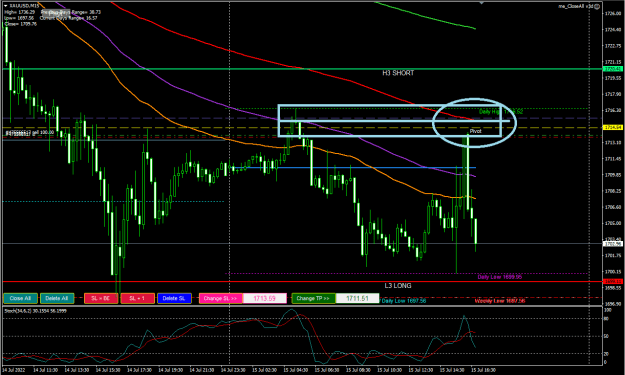Screen dimensions: 625x375
Task: Select the magenta Daily Low 1699.95 label
Action: pyautogui.click(x=500, y=277)
